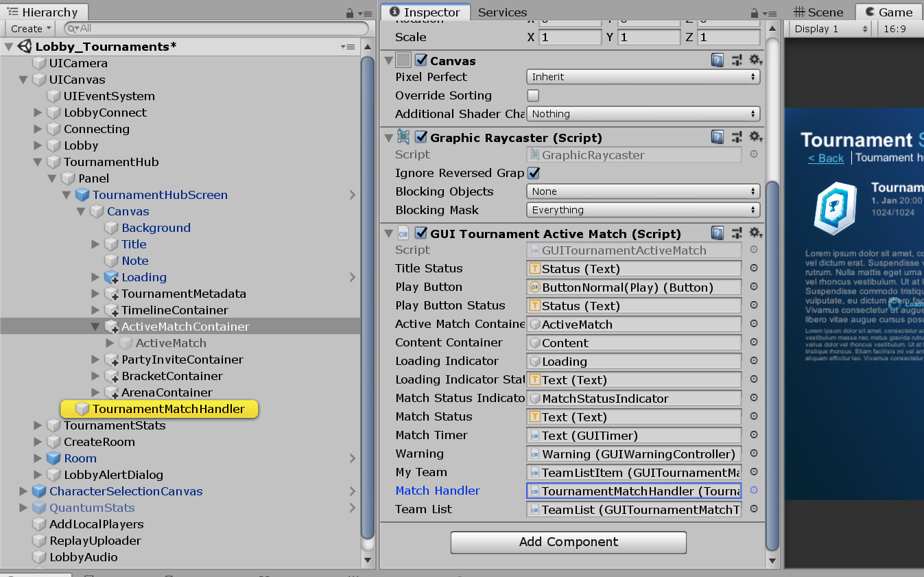The height and width of the screenshot is (577, 924).
Task: Open TournamentHubScreen prefab via its right arrow
Action: 353,195
